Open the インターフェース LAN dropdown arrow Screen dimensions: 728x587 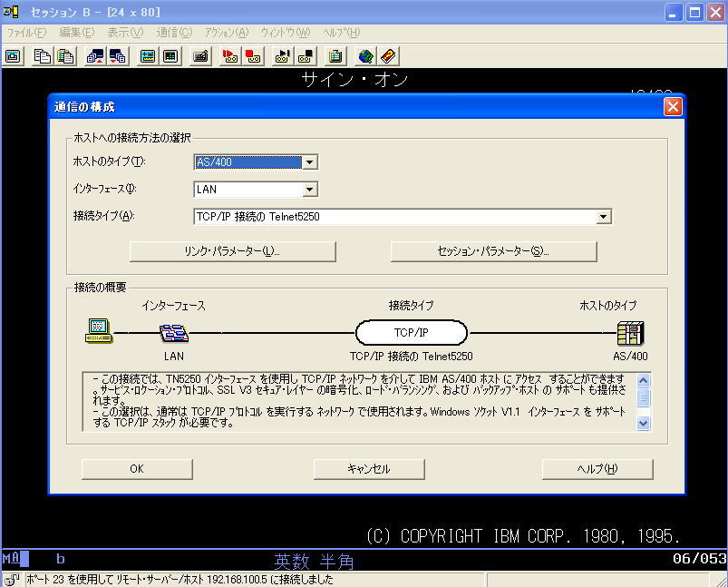tap(310, 189)
